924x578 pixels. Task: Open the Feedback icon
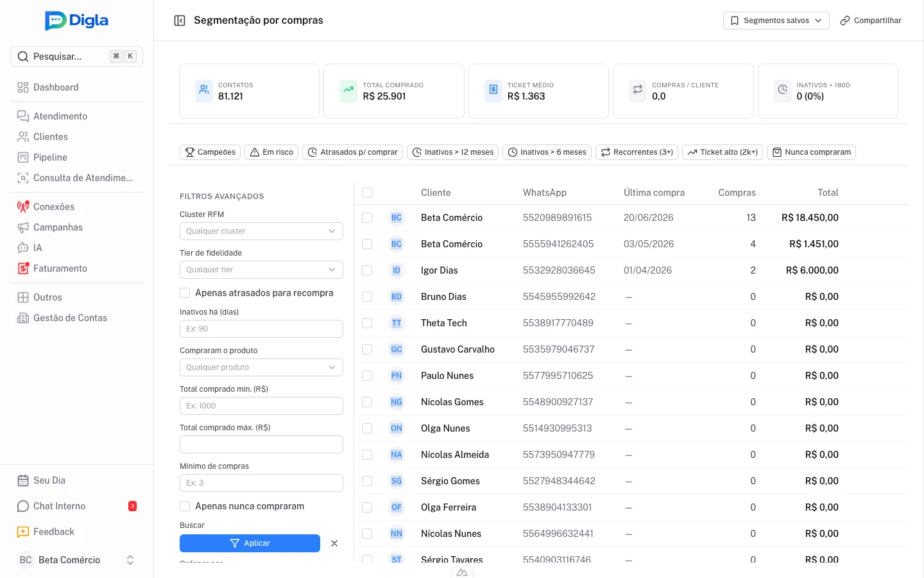[23, 532]
